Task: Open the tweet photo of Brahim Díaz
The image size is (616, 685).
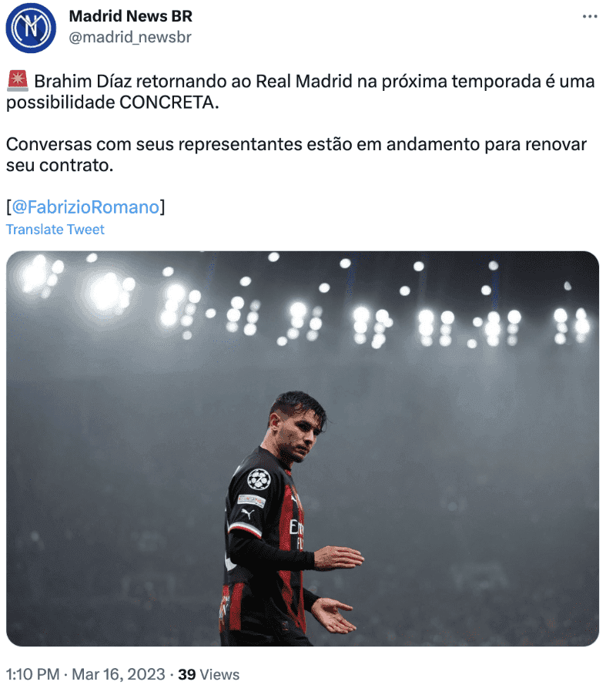Action: pos(303,448)
